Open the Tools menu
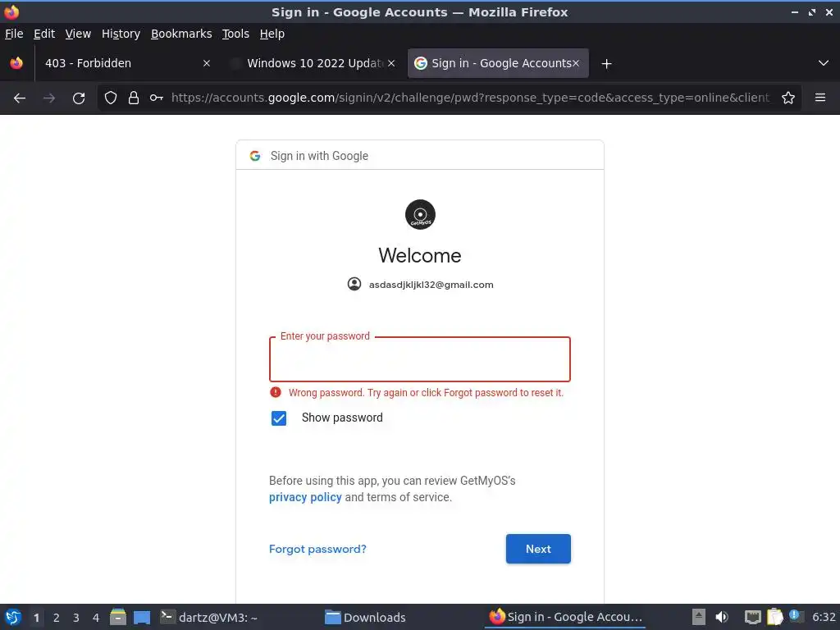This screenshot has width=840, height=630. [235, 34]
